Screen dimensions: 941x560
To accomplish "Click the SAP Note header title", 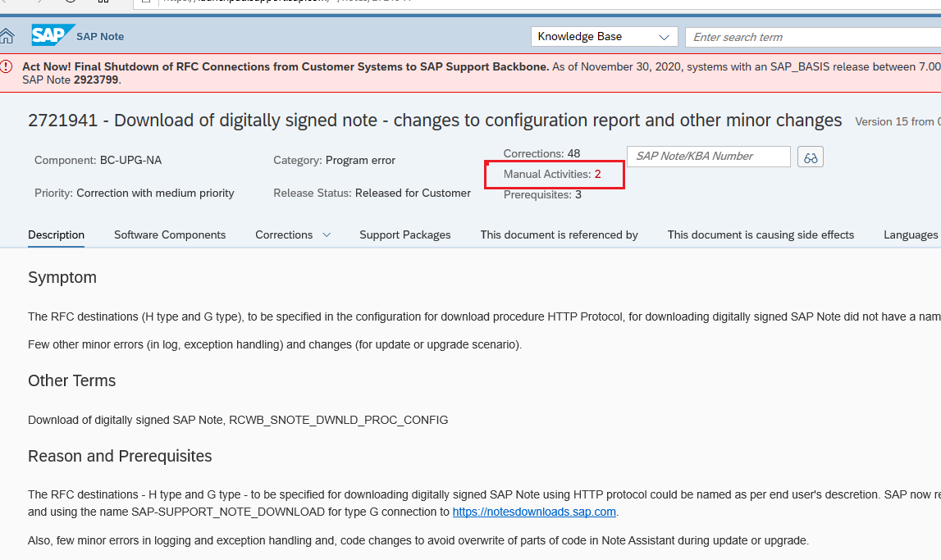I will pyautogui.click(x=100, y=37).
